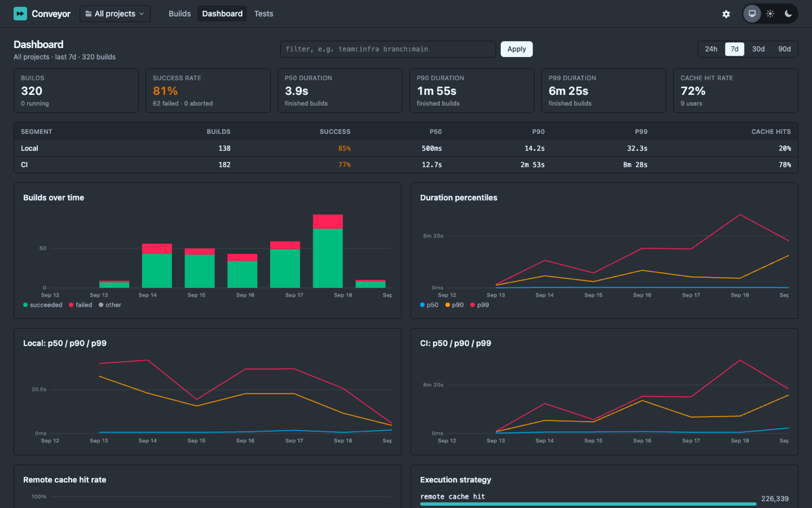
Task: Click the Success Rate 81% card
Action: pos(208,91)
